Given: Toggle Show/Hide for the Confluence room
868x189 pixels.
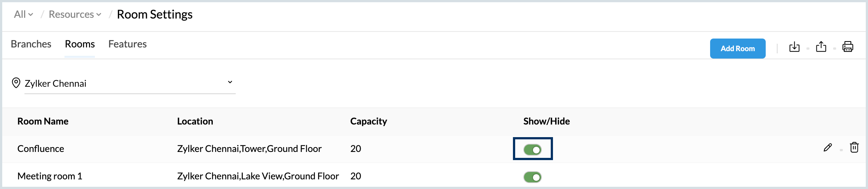Looking at the screenshot, I should [533, 149].
